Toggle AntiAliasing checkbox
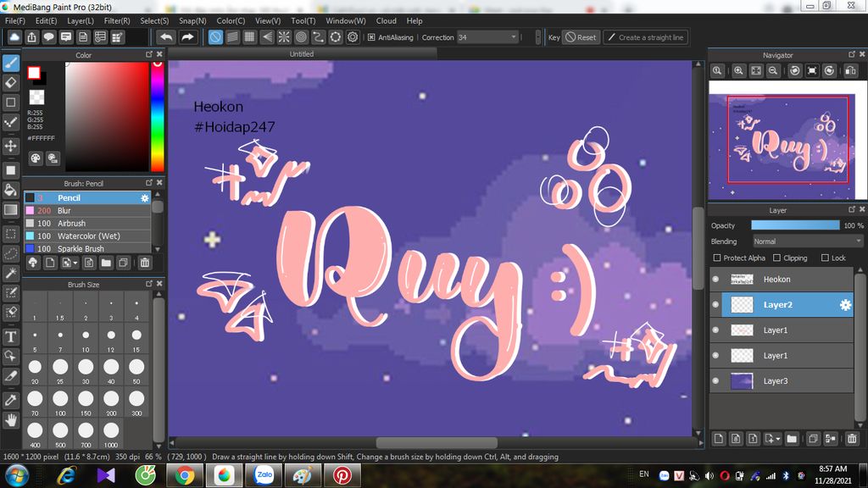868x488 pixels. point(371,37)
